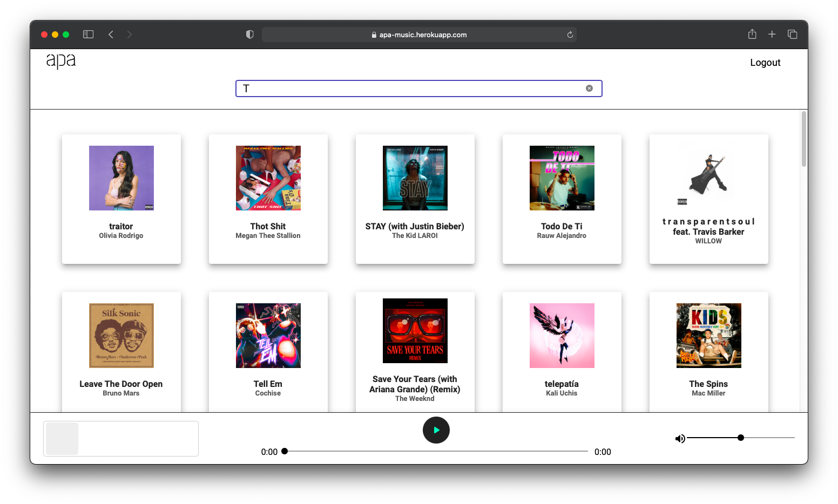Click title Save Your Tears Remix
This screenshot has width=838, height=504.
pos(415,384)
